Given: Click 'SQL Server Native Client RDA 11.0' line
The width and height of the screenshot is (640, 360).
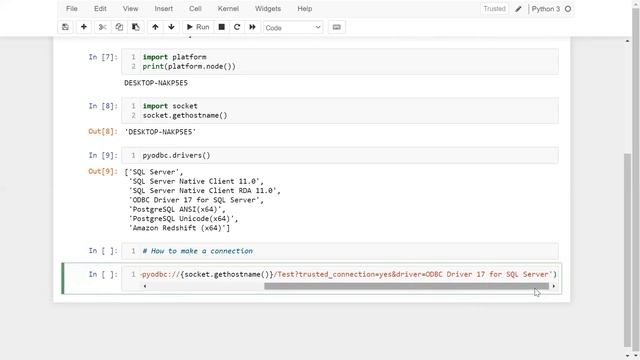Looking at the screenshot, I should click(x=204, y=191).
